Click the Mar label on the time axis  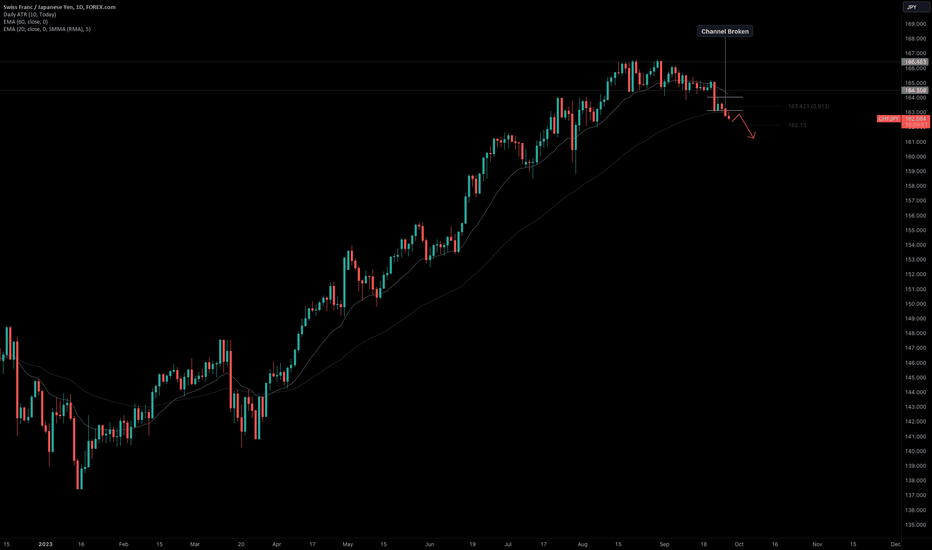(194, 544)
